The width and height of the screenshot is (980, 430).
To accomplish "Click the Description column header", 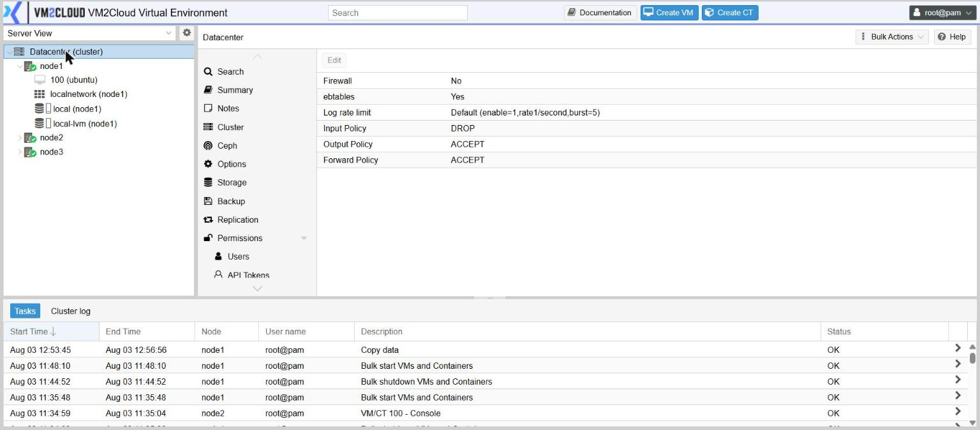I will 587,332.
